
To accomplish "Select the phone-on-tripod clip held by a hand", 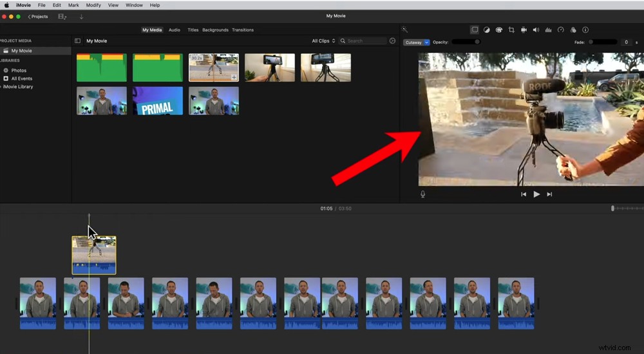I will [270, 68].
